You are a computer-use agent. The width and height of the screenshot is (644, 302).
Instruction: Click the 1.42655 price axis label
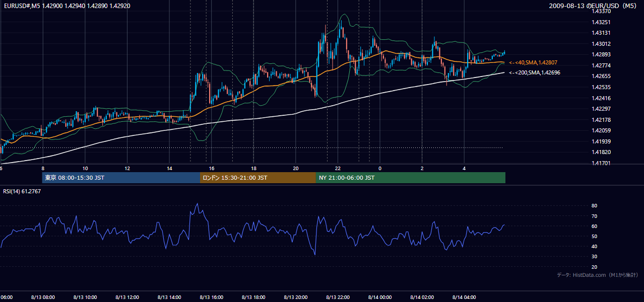602,76
